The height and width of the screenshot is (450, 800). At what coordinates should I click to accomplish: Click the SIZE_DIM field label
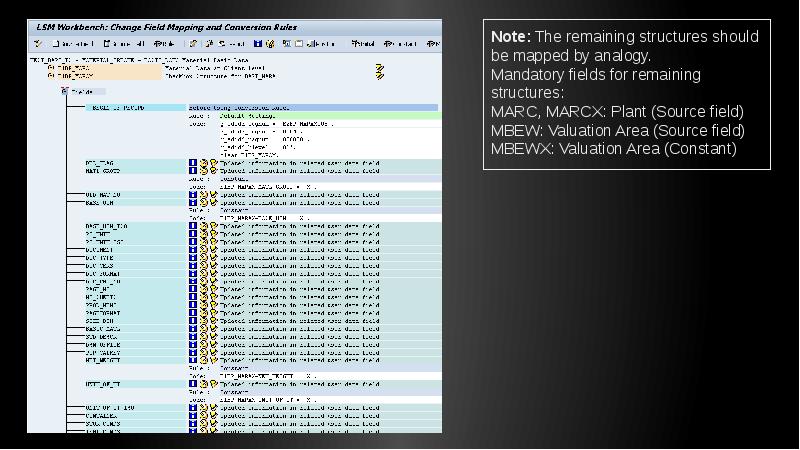(100, 320)
